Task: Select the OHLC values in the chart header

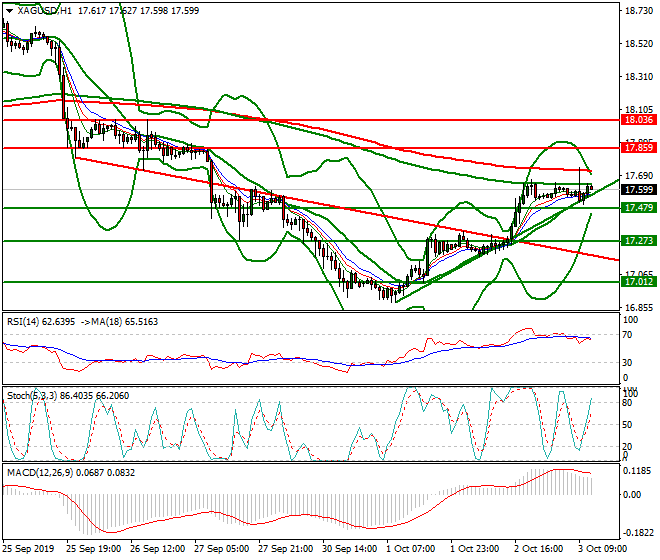Action: 138,11
